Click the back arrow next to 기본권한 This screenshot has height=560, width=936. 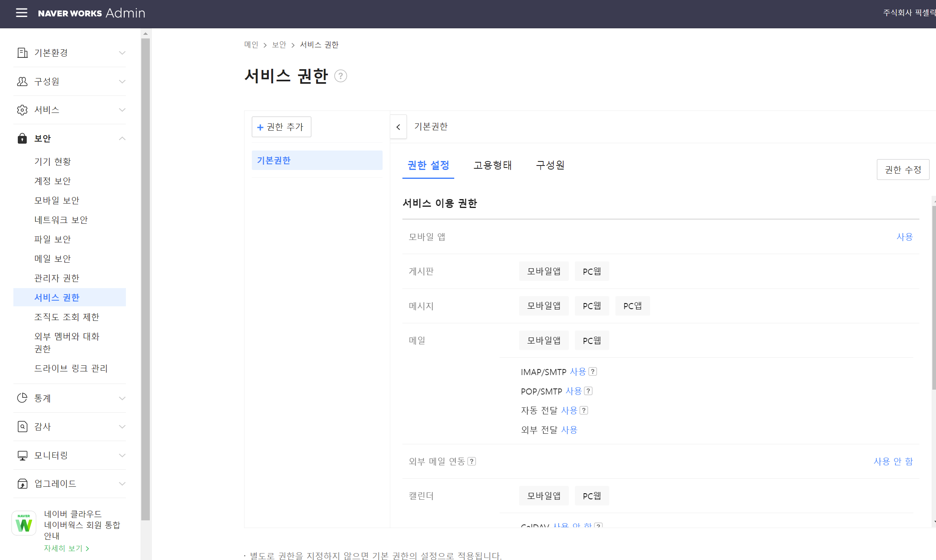point(398,127)
